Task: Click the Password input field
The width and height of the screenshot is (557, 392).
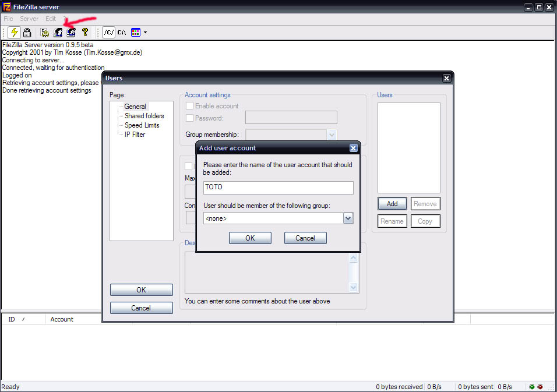Action: coord(291,118)
